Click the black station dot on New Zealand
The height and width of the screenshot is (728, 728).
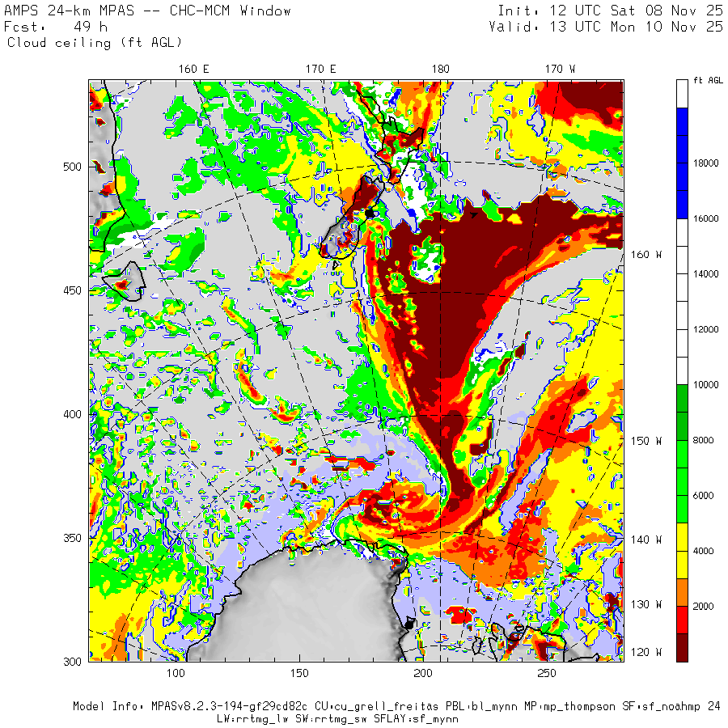370,213
